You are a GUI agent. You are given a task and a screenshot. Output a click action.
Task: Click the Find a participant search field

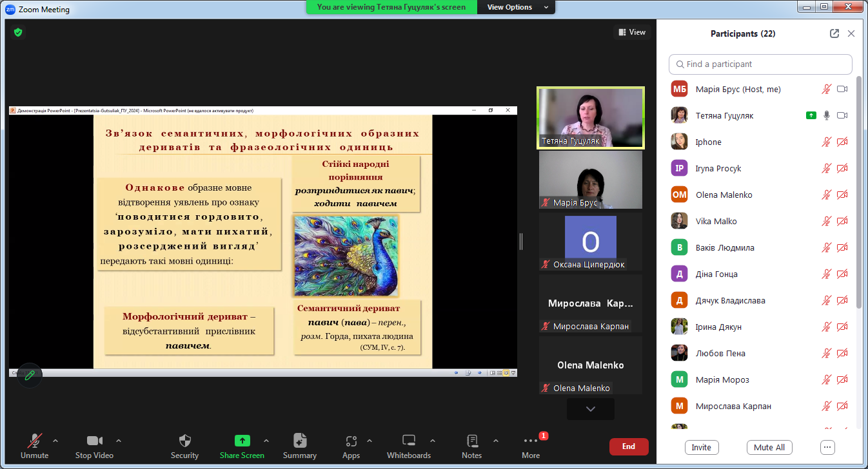coord(761,64)
